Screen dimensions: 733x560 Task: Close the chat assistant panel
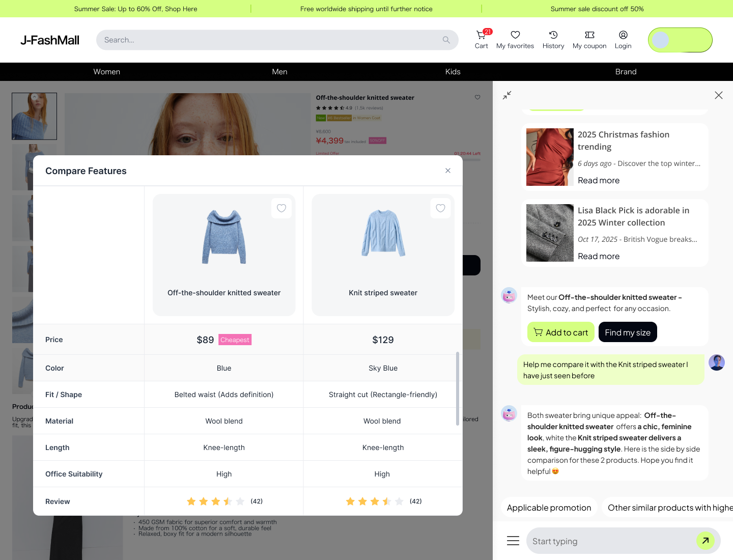[x=719, y=95]
